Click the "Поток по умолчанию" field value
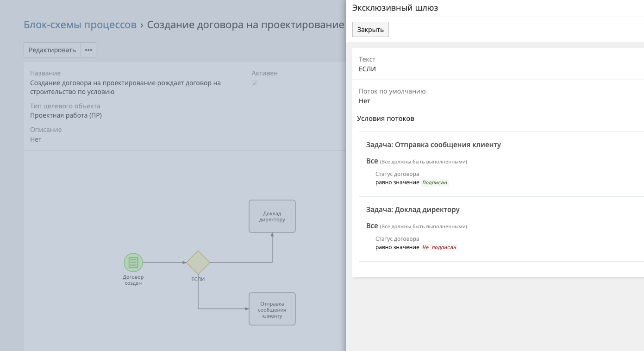Viewport: 644px width, 351px height. pyautogui.click(x=364, y=101)
